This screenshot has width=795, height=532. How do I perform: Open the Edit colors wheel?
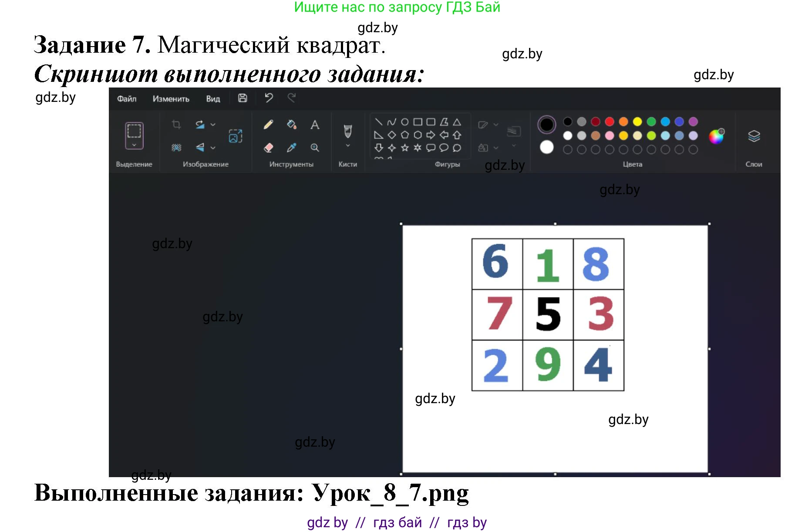(x=716, y=136)
